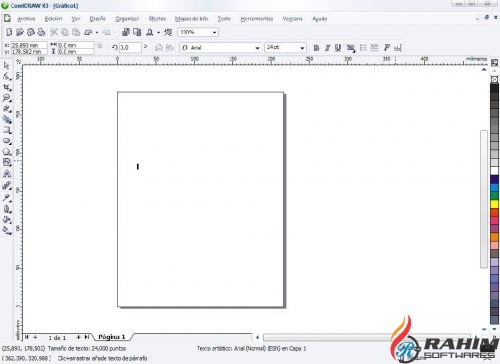This screenshot has width=500, height=364.
Task: Click the Import icon in the toolbar
Action: pyautogui.click(x=126, y=32)
